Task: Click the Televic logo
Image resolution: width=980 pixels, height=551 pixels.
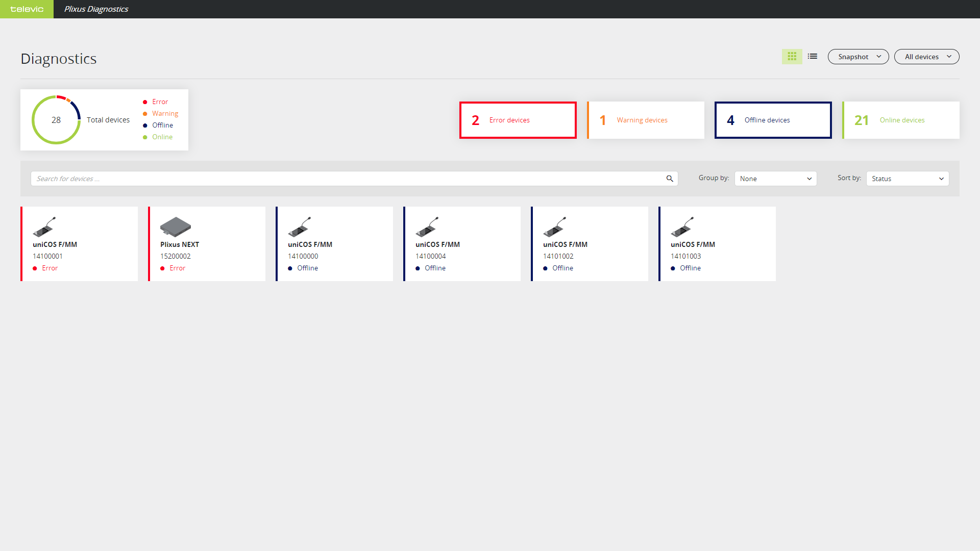Action: tap(27, 9)
